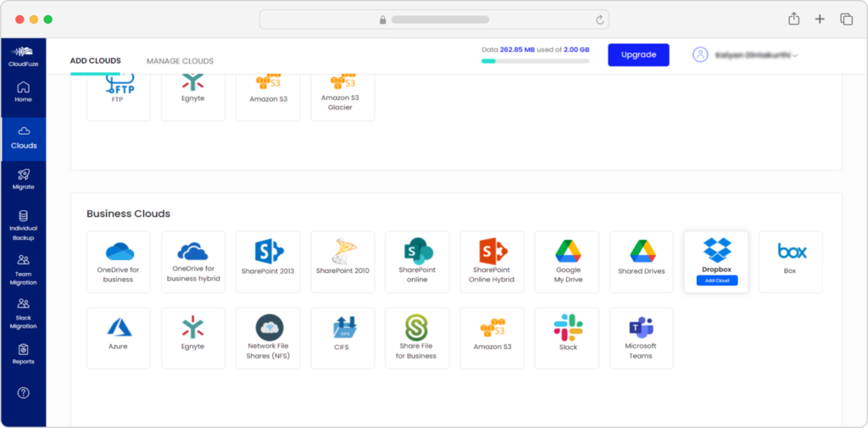The height and width of the screenshot is (428, 868).
Task: Click the data usage progress bar
Action: point(536,62)
